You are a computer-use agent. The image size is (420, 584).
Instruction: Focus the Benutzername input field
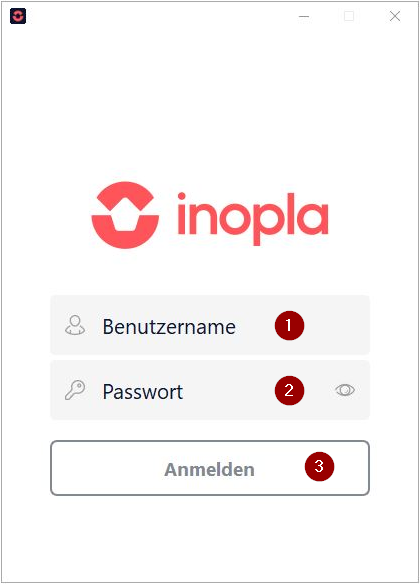tap(210, 325)
